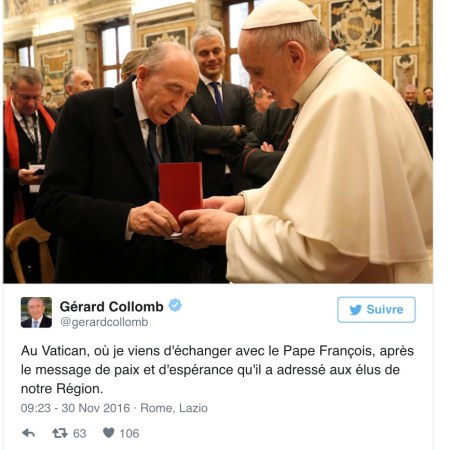
Task: View the 106 likes count
Action: (129, 433)
